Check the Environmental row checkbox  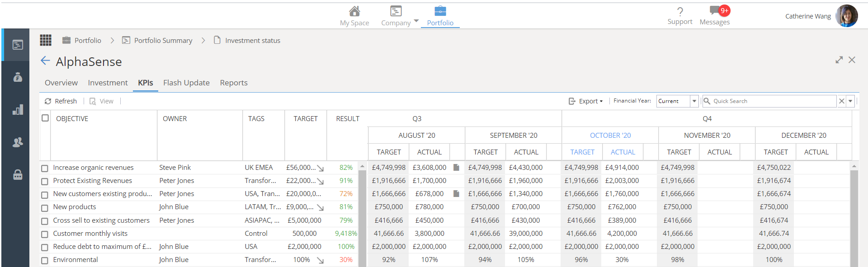pyautogui.click(x=44, y=260)
